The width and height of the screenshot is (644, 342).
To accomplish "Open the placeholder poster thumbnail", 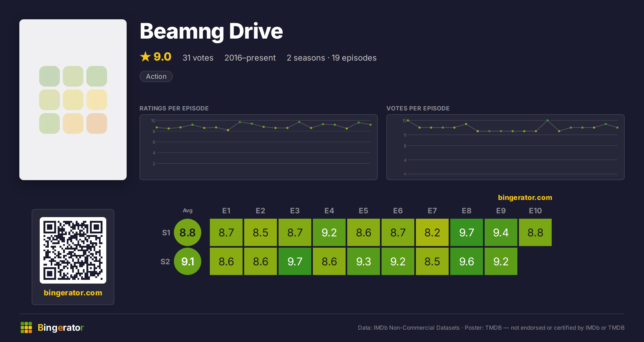I will (73, 100).
